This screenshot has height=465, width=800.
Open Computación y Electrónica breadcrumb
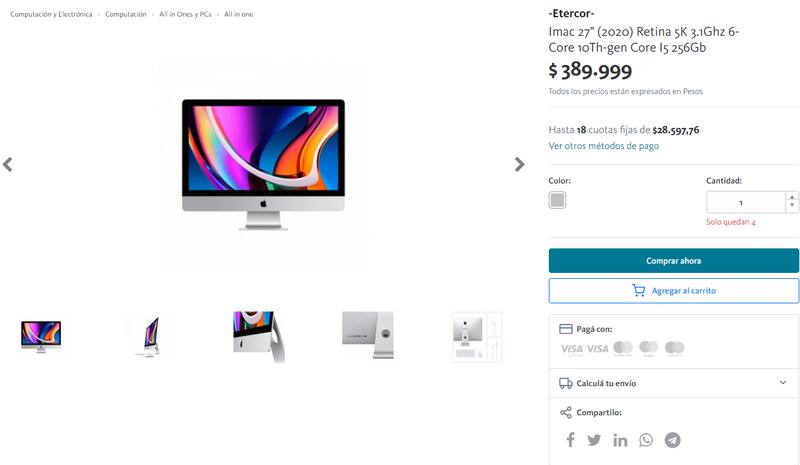[51, 14]
